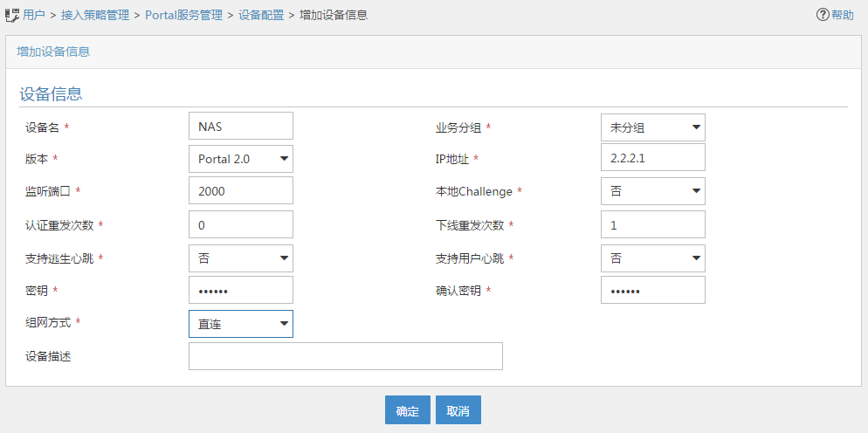The height and width of the screenshot is (433, 868).
Task: Open the 帮助 help link
Action: point(842,15)
